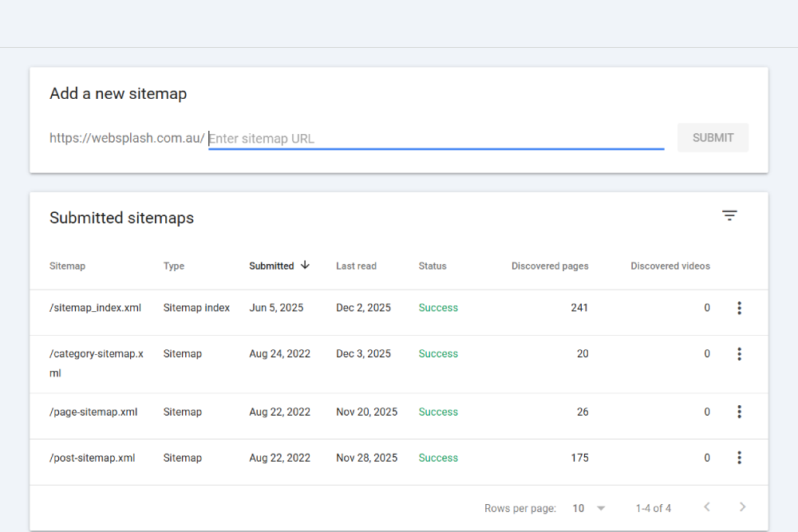
Task: Go to next page of sitemaps
Action: tap(742, 506)
